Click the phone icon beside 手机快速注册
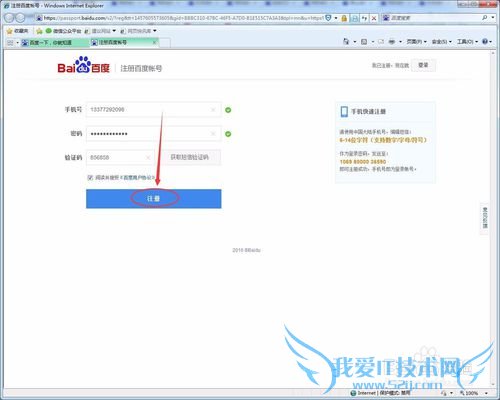Viewport: 500px width, 400px height. pos(344,111)
